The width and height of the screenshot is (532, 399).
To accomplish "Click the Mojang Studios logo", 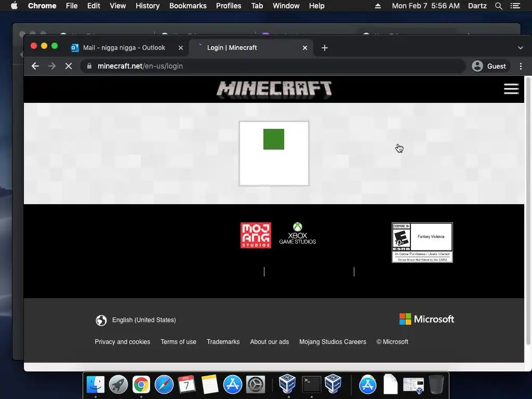I will click(256, 235).
